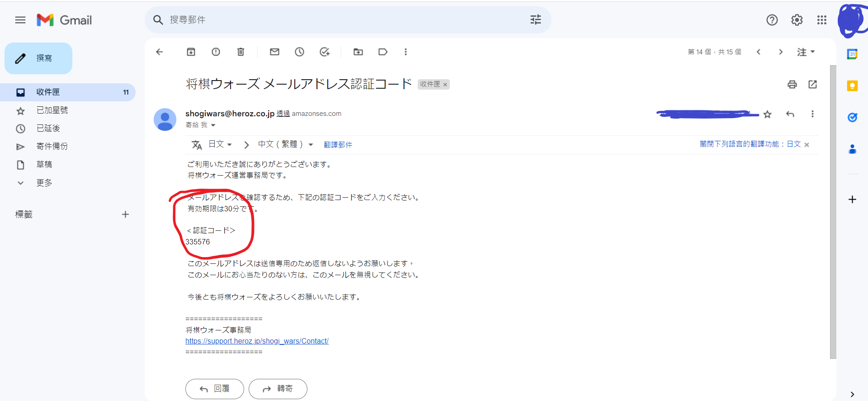Move email to a folder
The image size is (868, 401).
(x=359, y=52)
